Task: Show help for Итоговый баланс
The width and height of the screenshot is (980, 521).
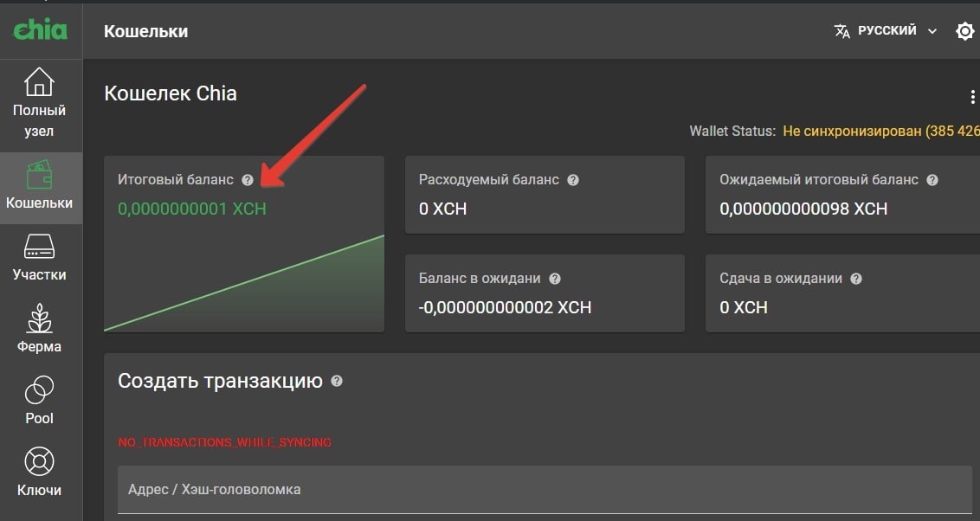Action: point(248,180)
